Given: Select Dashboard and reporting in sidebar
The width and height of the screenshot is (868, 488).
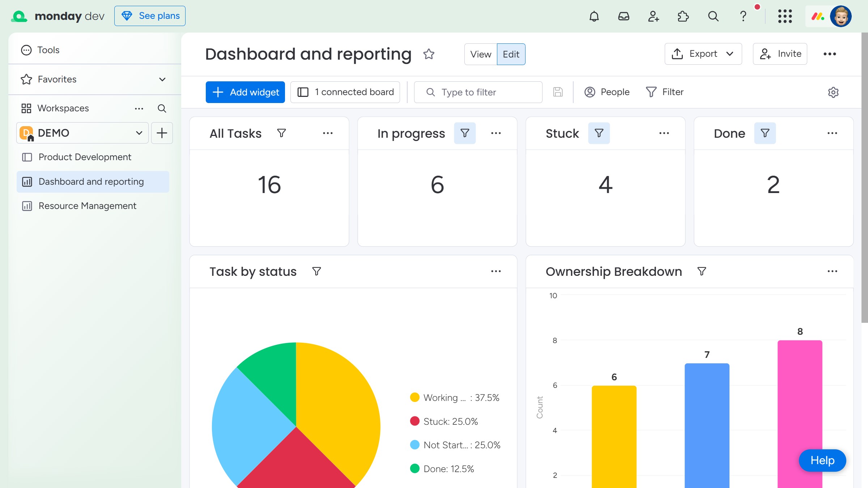Looking at the screenshot, I should coord(93,182).
